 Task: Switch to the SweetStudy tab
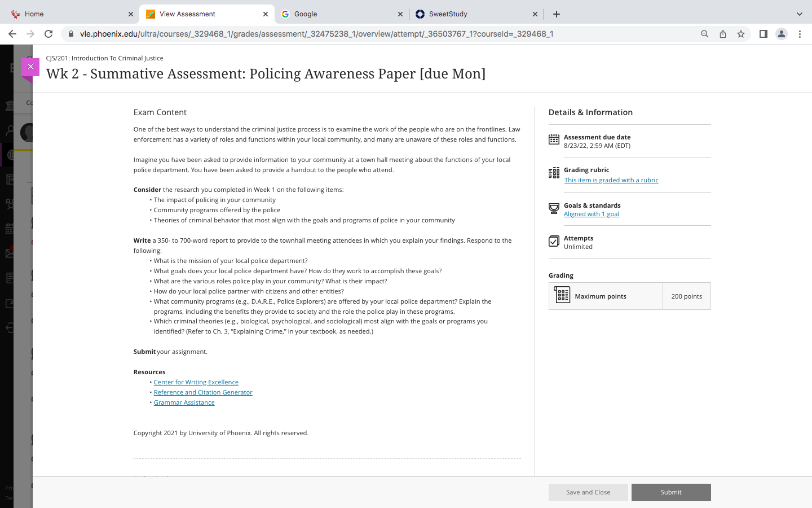476,14
